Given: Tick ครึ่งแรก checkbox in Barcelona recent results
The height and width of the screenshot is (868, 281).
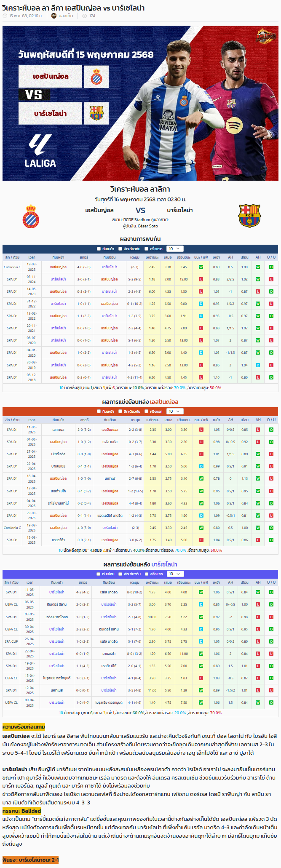Looking at the screenshot, I should [x=146, y=574].
